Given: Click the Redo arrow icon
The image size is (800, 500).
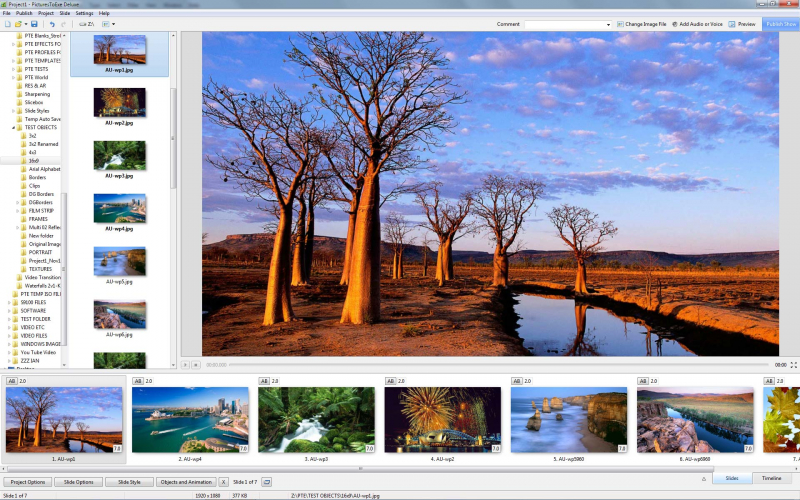Looking at the screenshot, I should (x=63, y=24).
